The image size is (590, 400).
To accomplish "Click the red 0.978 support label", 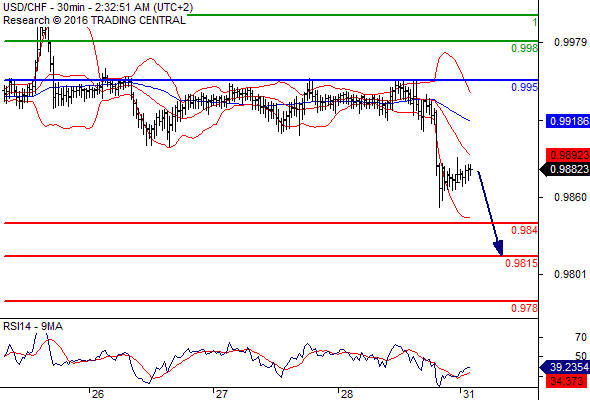I will pyautogui.click(x=524, y=308).
